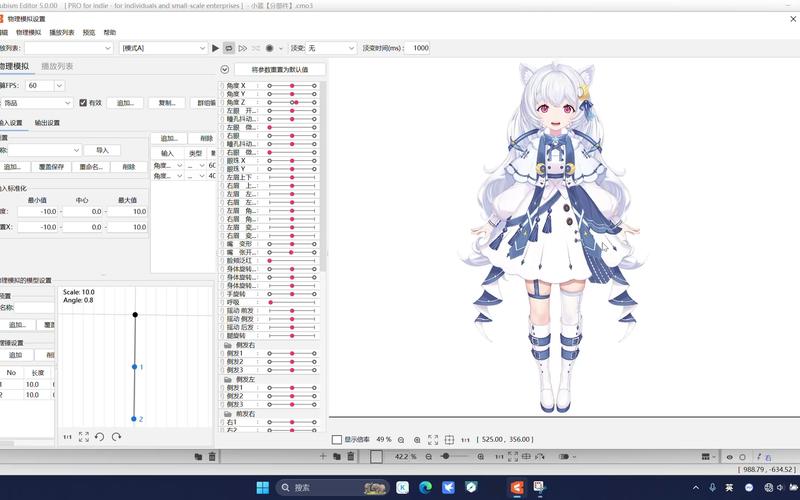Image resolution: width=800 pixels, height=500 pixels.
Task: Click the trash icon in the bottom left strip
Action: [x=212, y=457]
